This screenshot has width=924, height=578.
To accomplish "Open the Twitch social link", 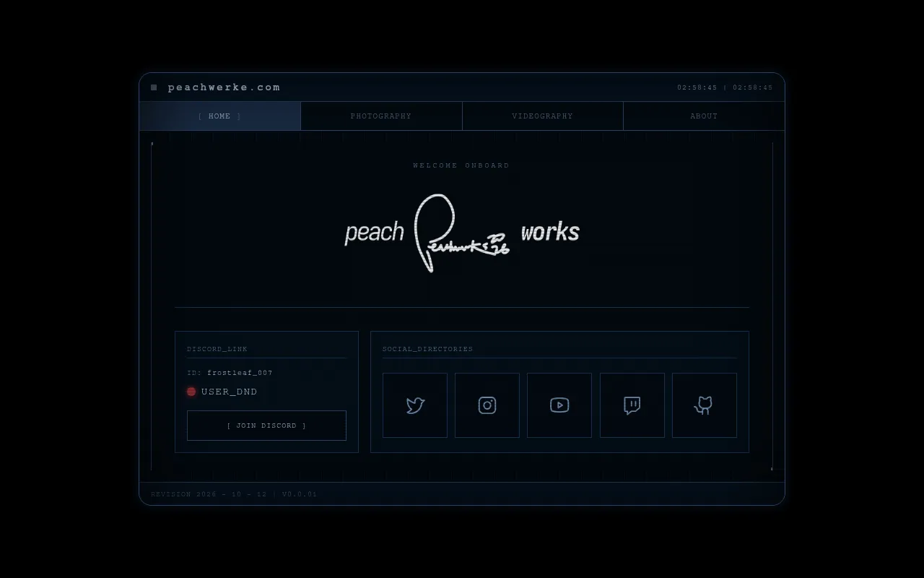I will coord(632,405).
